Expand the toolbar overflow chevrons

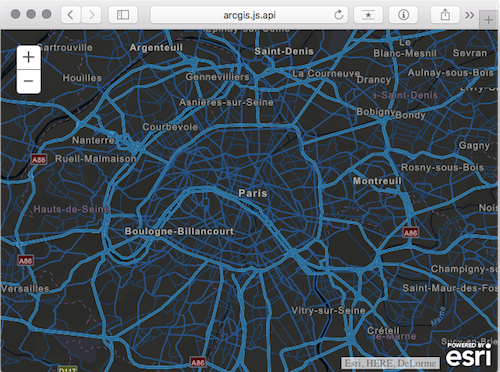coord(470,15)
